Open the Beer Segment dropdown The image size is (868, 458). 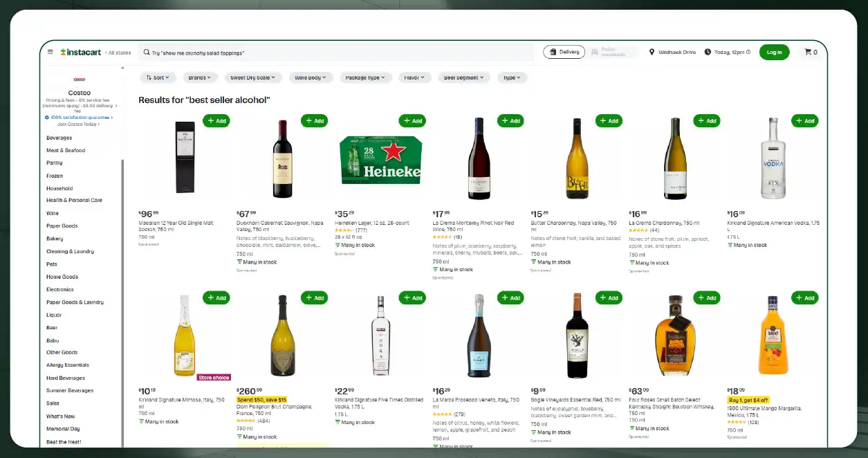[463, 77]
